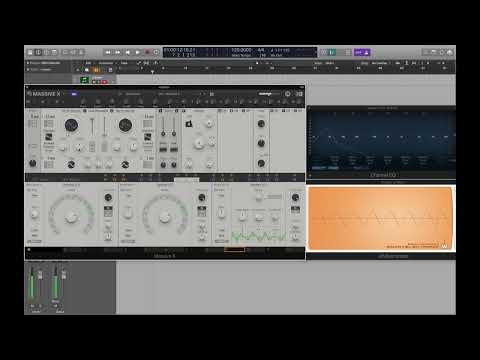Open the Smart Controls pane

pos(65,52)
